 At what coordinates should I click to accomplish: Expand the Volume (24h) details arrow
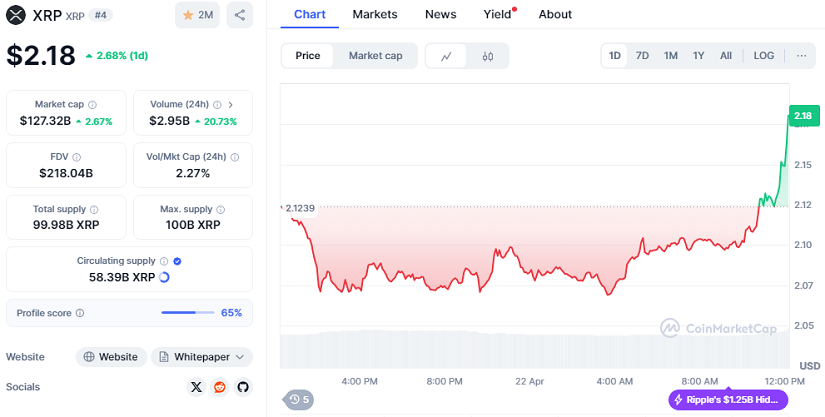(x=231, y=104)
